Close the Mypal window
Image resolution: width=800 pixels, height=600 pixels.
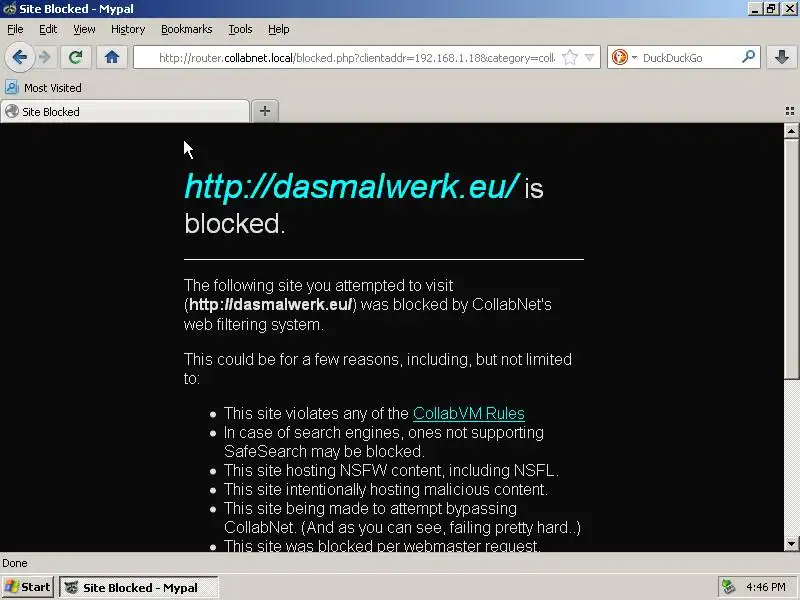[x=789, y=9]
